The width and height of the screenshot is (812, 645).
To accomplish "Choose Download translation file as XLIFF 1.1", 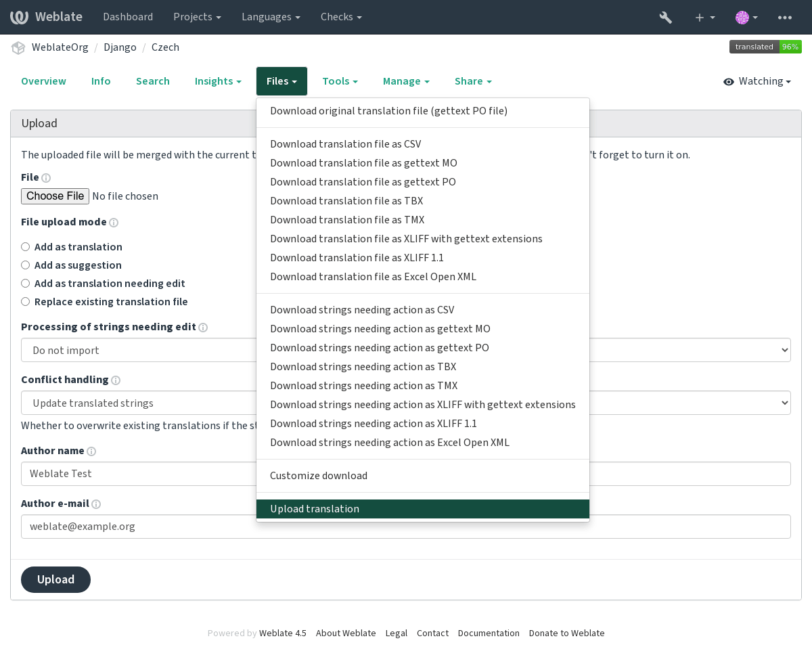I will tap(423, 258).
